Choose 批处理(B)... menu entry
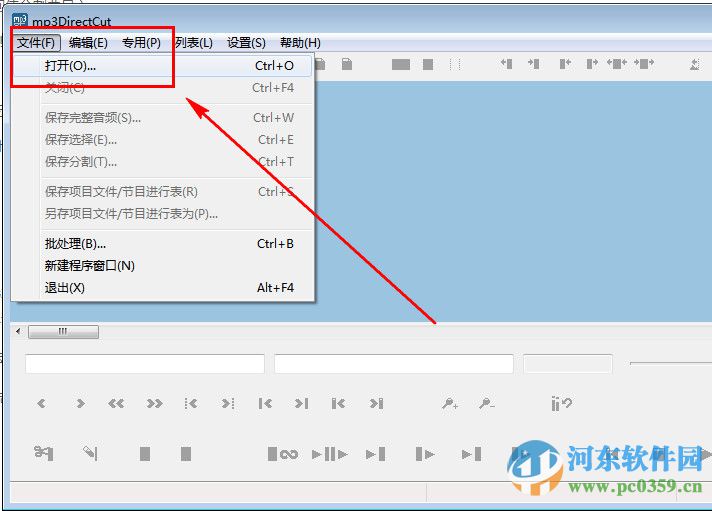Image resolution: width=712 pixels, height=511 pixels. (163, 244)
